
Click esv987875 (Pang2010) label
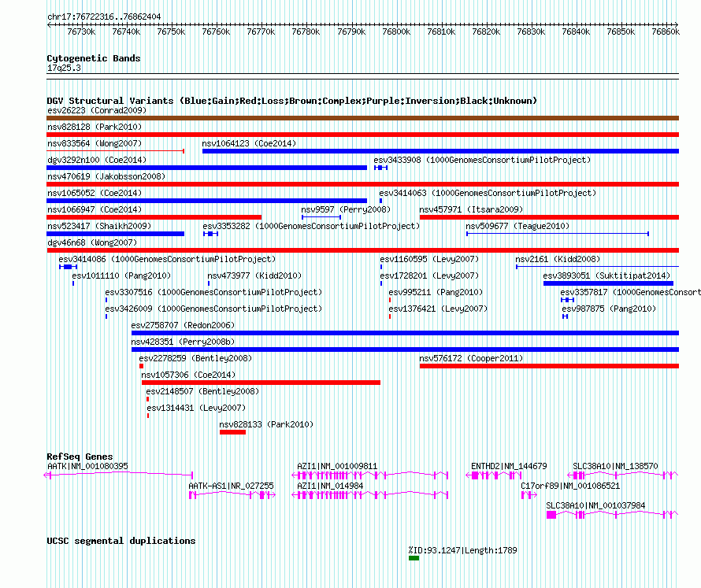[x=609, y=309]
